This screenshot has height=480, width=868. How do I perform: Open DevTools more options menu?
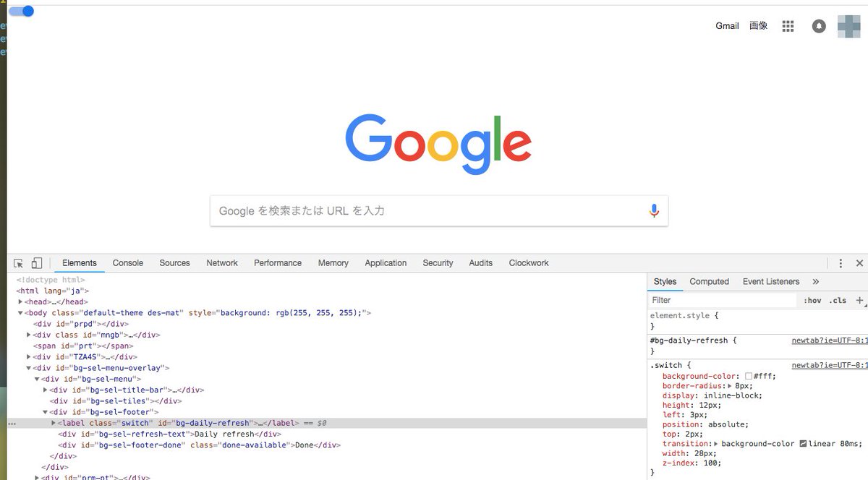point(841,263)
